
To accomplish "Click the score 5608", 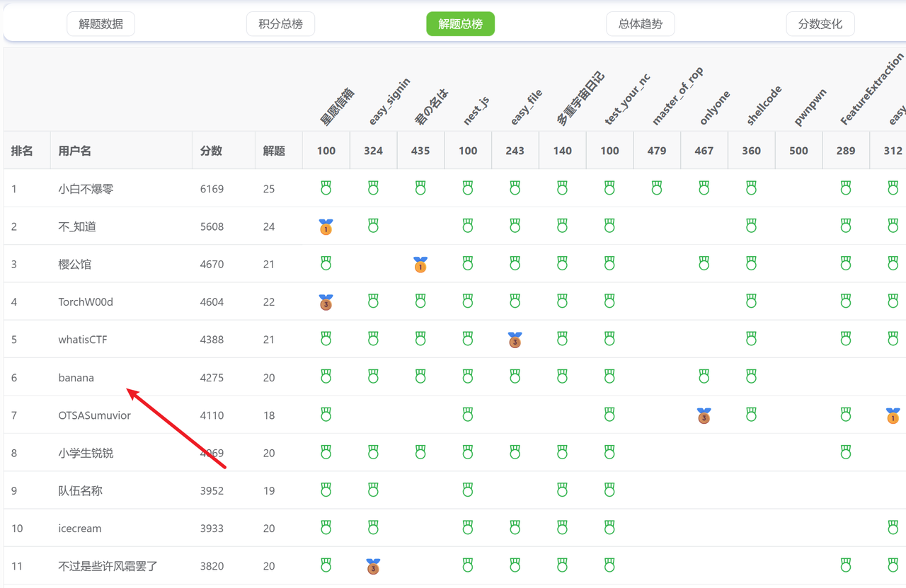I will (212, 226).
